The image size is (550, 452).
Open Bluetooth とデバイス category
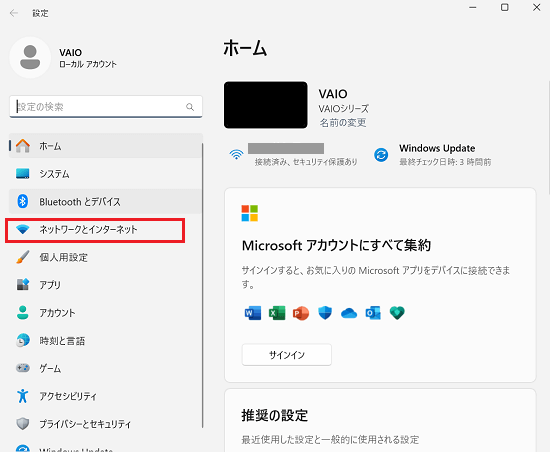pyautogui.click(x=106, y=202)
